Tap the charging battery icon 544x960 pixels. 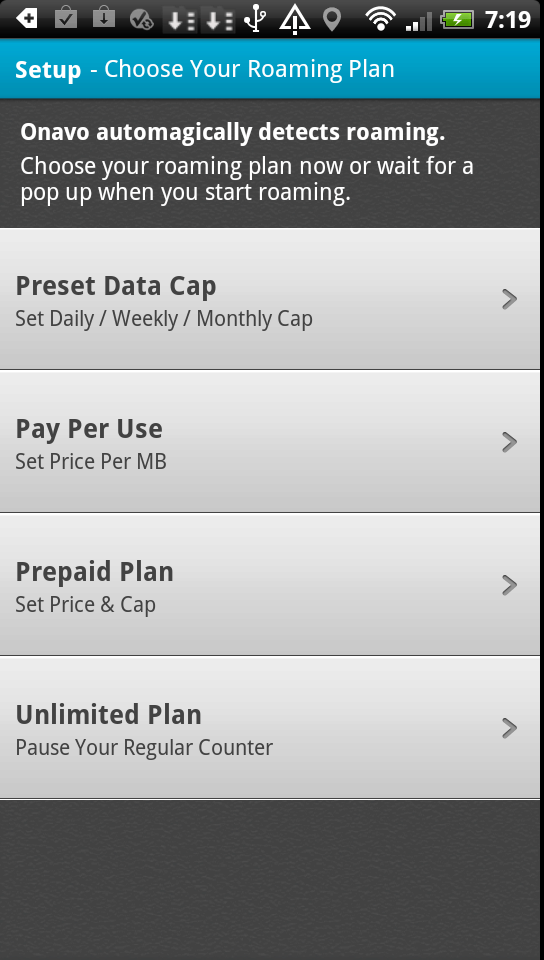coord(458,19)
